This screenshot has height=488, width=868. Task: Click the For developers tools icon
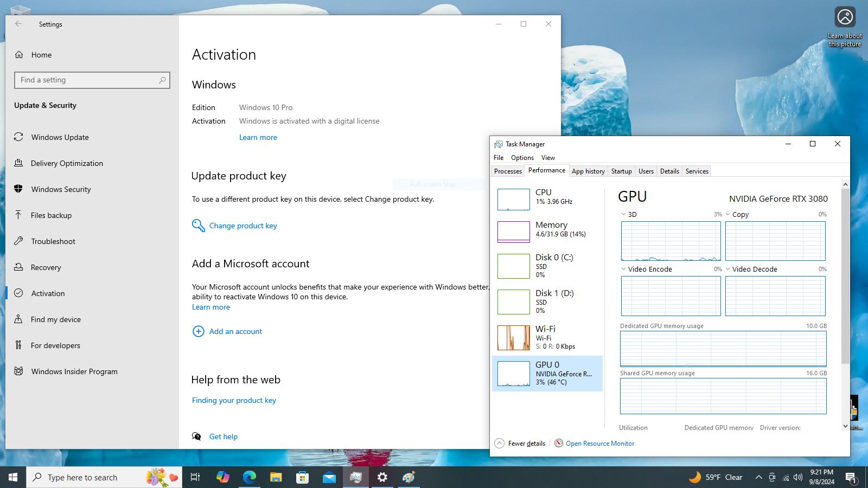click(x=18, y=345)
